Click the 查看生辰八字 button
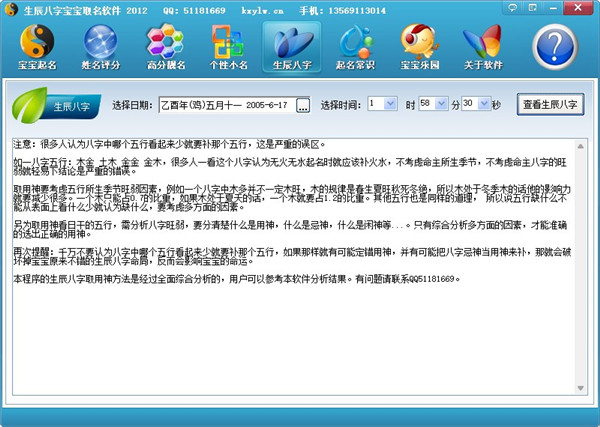The width and height of the screenshot is (600, 427). click(550, 104)
